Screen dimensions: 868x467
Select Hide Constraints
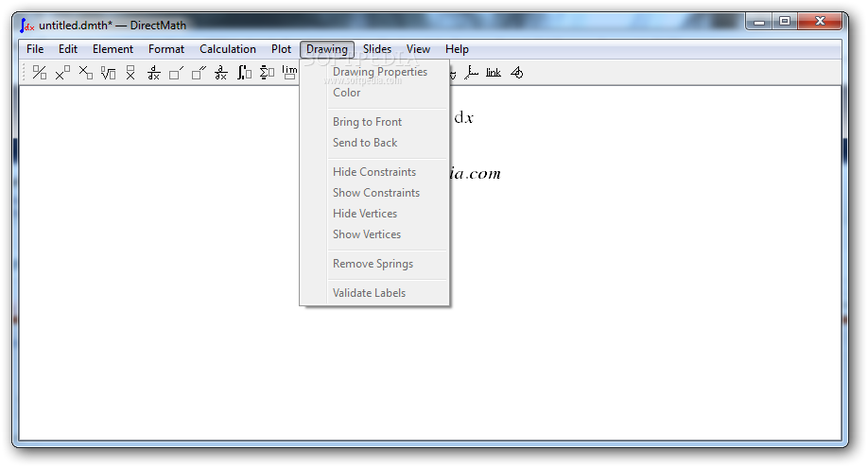(374, 173)
